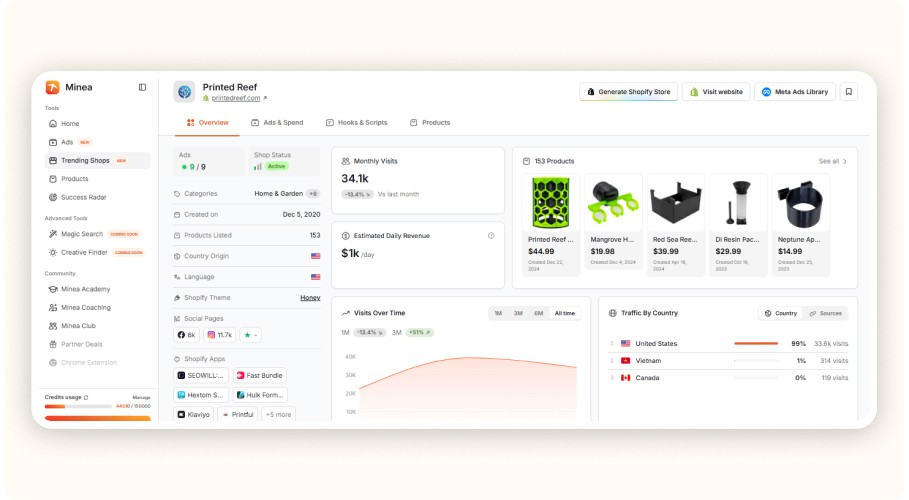Open the Honey Shopify theme link

(x=310, y=298)
